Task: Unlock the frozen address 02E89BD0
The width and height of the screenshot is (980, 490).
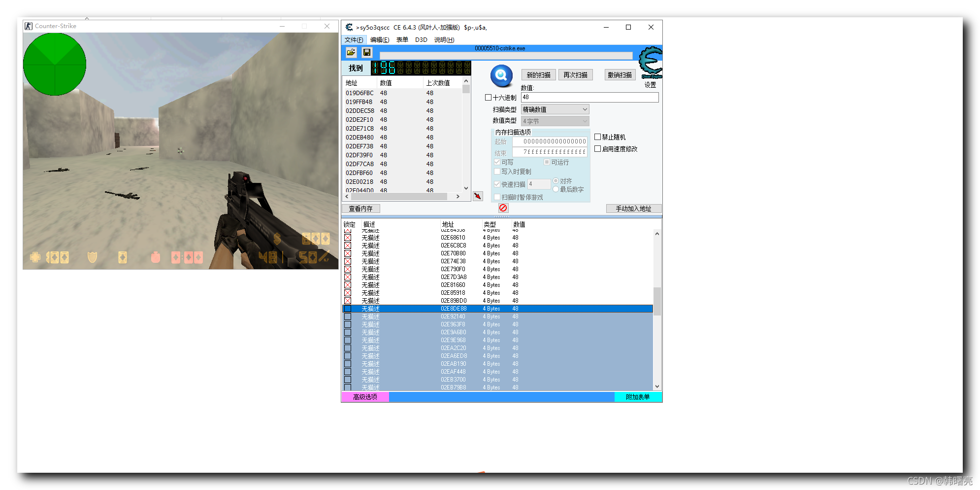Action: 348,301
